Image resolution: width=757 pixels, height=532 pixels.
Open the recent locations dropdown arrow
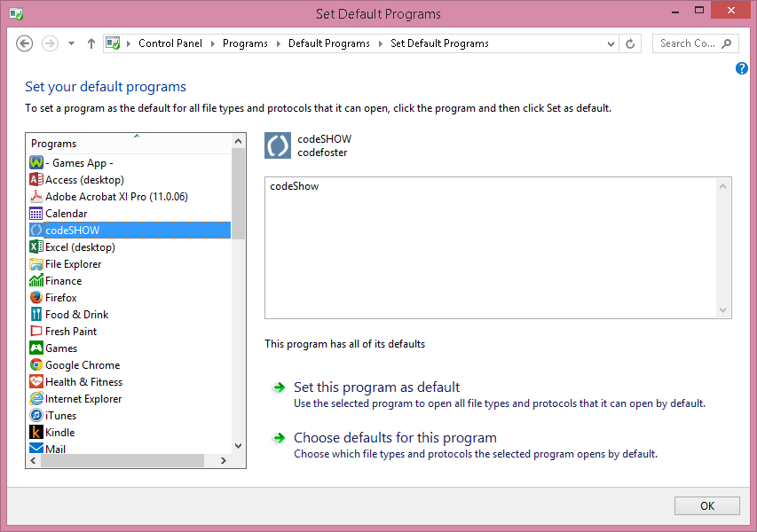(x=72, y=43)
